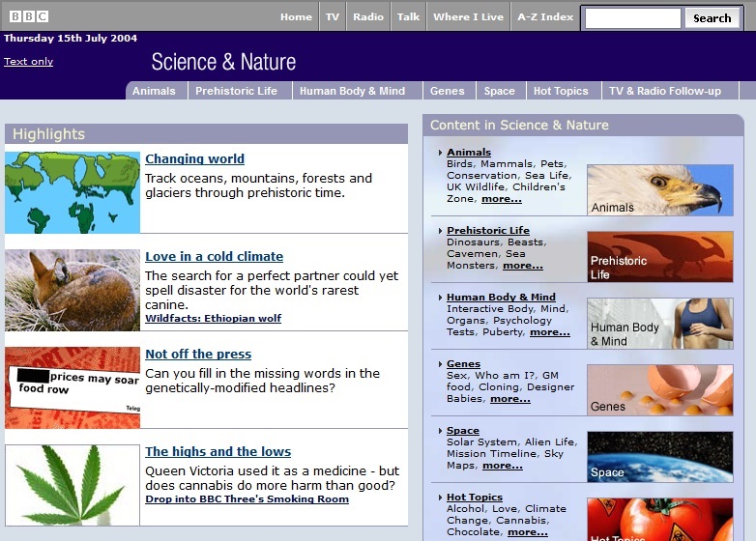Open Hot Topics heading in content panel
The width and height of the screenshot is (756, 541).
click(475, 498)
